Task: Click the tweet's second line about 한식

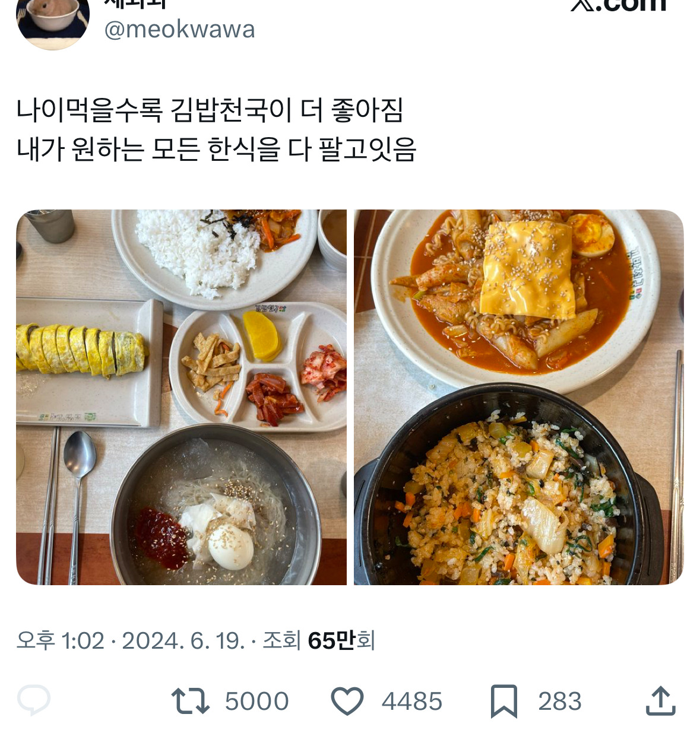Action: [x=216, y=150]
